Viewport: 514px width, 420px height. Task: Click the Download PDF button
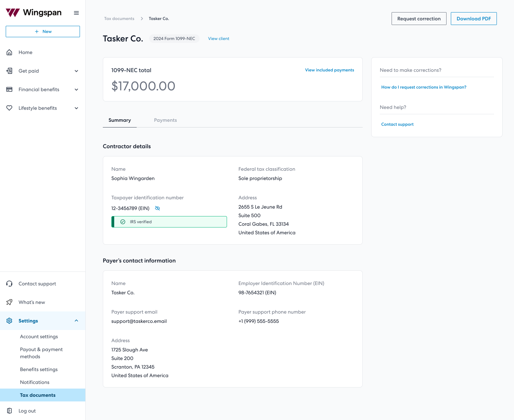pos(474,19)
